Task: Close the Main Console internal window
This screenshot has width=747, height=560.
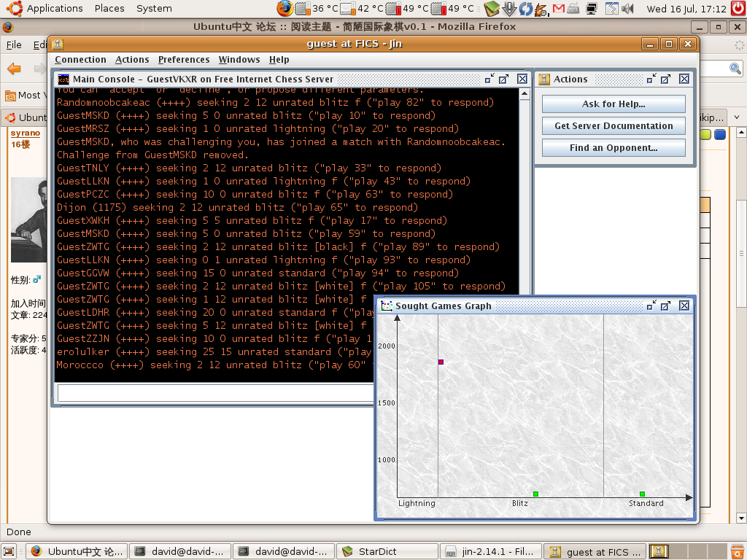Action: coord(522,79)
